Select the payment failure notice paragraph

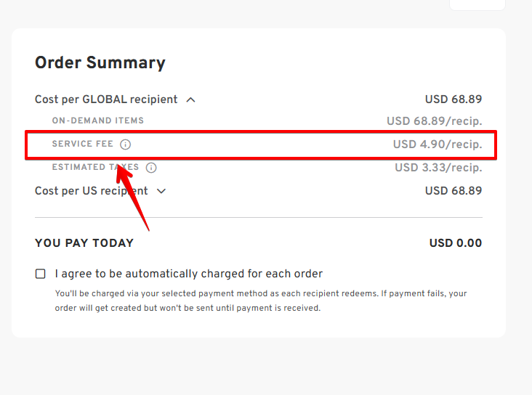click(261, 301)
